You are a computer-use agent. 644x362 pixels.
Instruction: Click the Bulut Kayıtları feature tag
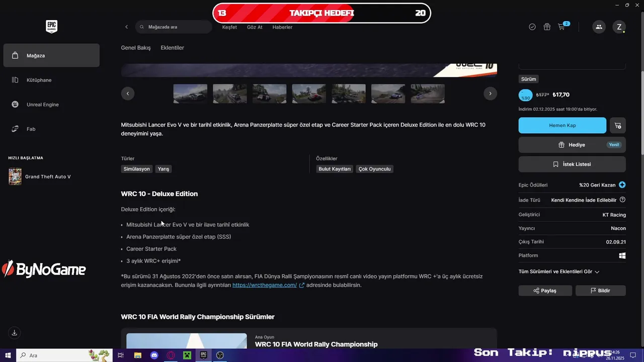pyautogui.click(x=335, y=169)
